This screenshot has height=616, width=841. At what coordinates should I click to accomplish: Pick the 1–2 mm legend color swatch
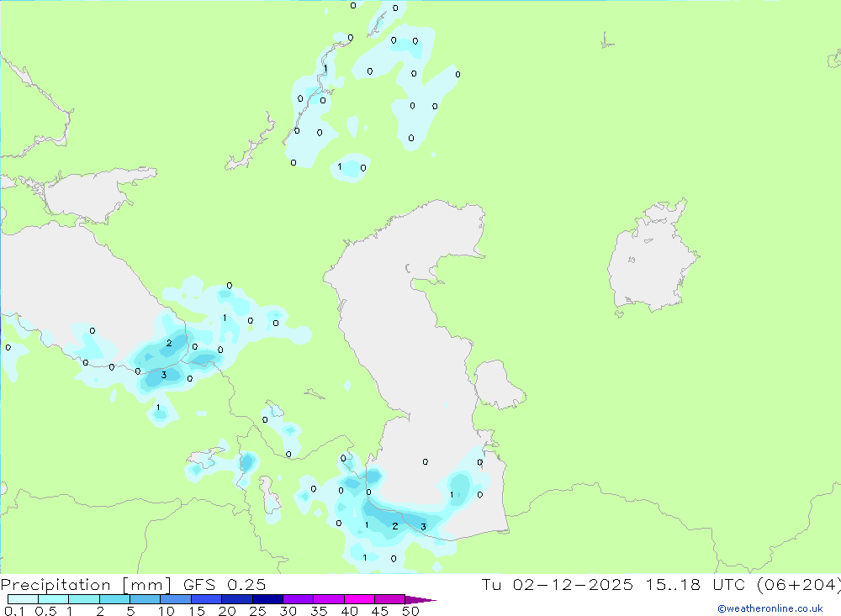click(83, 599)
